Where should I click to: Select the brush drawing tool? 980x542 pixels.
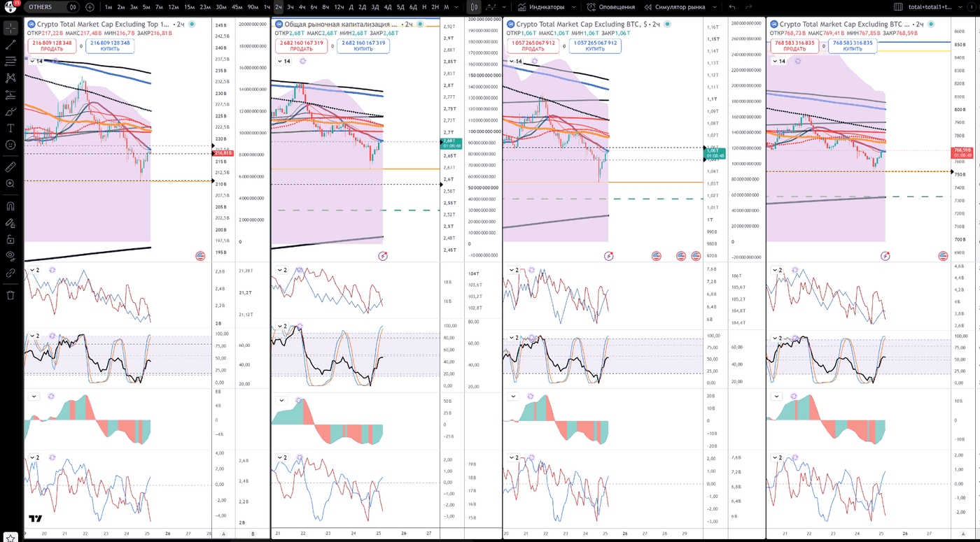10,111
